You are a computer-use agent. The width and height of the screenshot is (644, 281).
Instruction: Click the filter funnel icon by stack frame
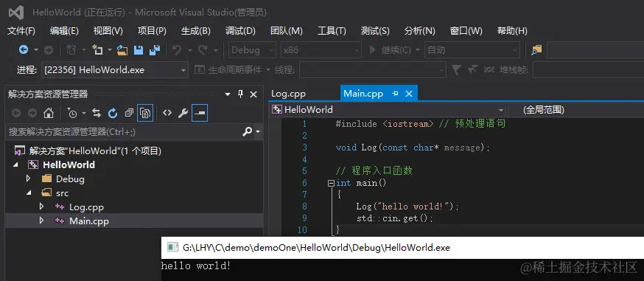(456, 70)
